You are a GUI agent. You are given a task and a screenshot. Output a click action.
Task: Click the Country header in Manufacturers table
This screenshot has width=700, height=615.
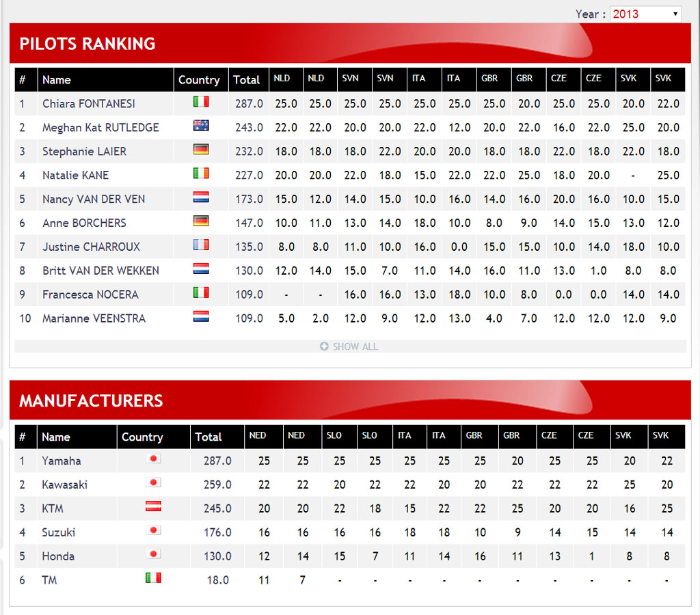(142, 437)
